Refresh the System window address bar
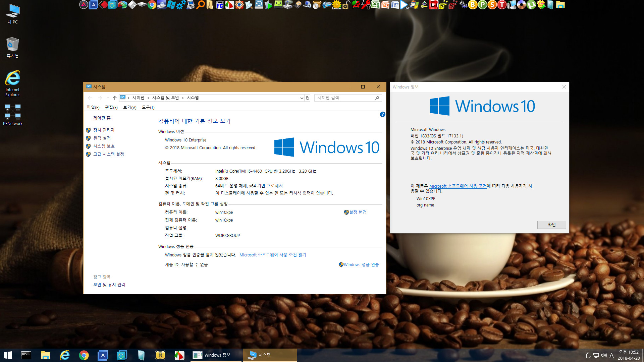Screen dimensions: 644x362 [308, 98]
